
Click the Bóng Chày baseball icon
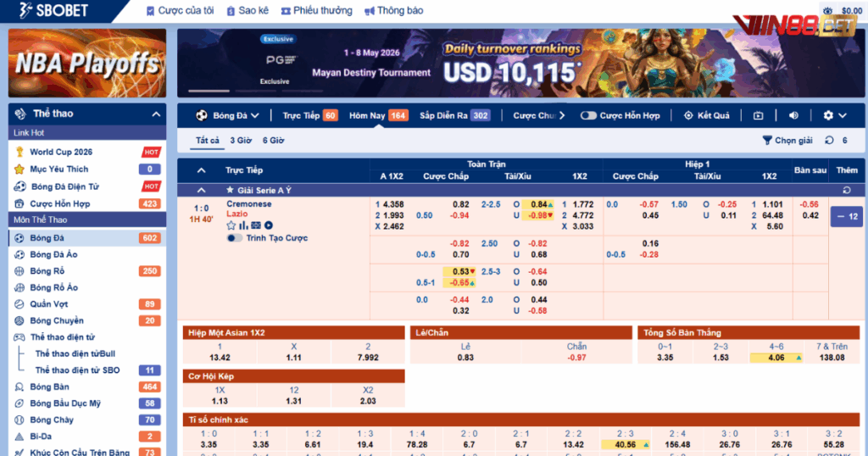pos(19,420)
